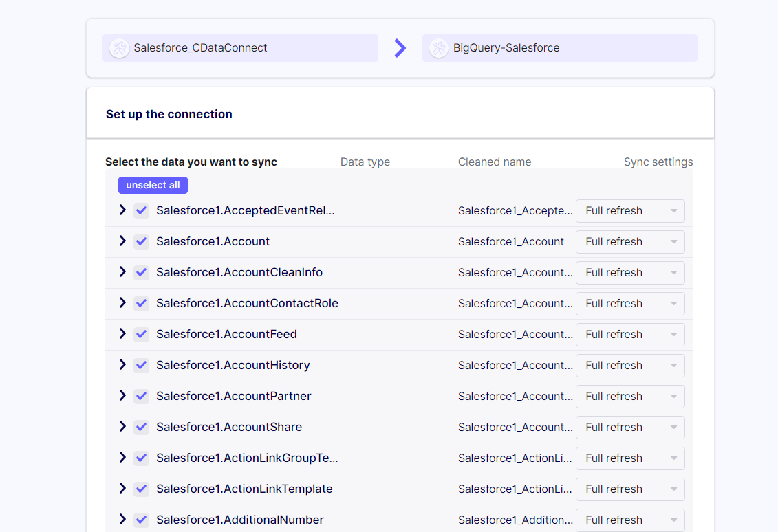Expand the Salesforce1.AcceptedEventRel... row
This screenshot has height=532, width=778.
(122, 210)
